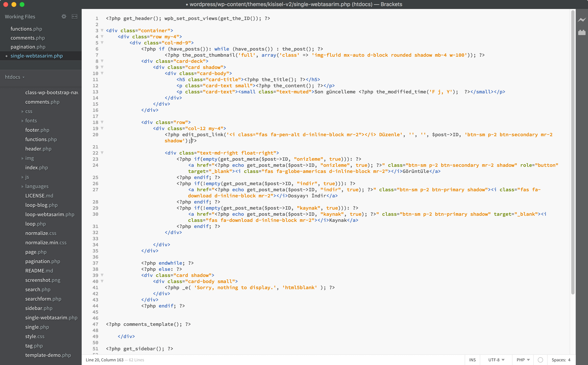Open the UTF-8 encoding dropdown
Screen dimensions: 588x365
tap(496, 360)
